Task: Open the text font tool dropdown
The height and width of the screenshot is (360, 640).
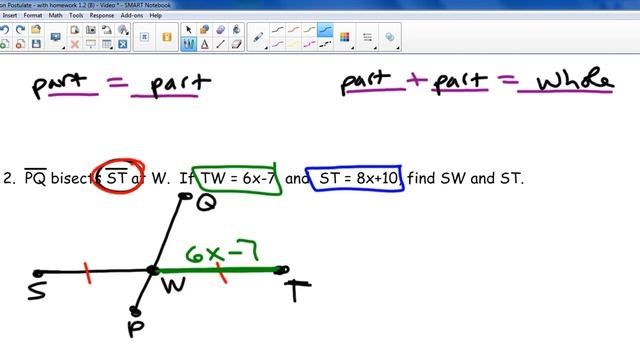Action: (122, 30)
